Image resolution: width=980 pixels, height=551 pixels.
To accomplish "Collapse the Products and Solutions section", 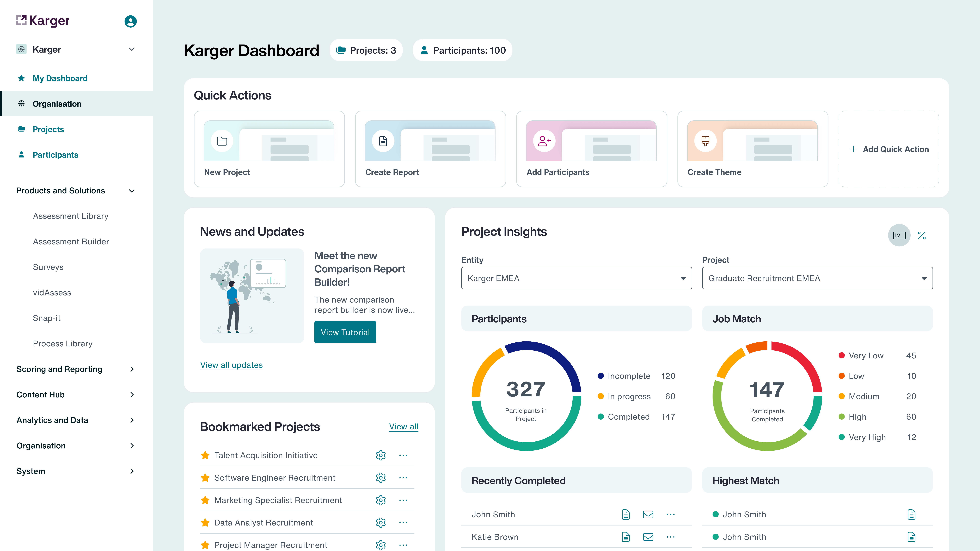I will point(132,191).
